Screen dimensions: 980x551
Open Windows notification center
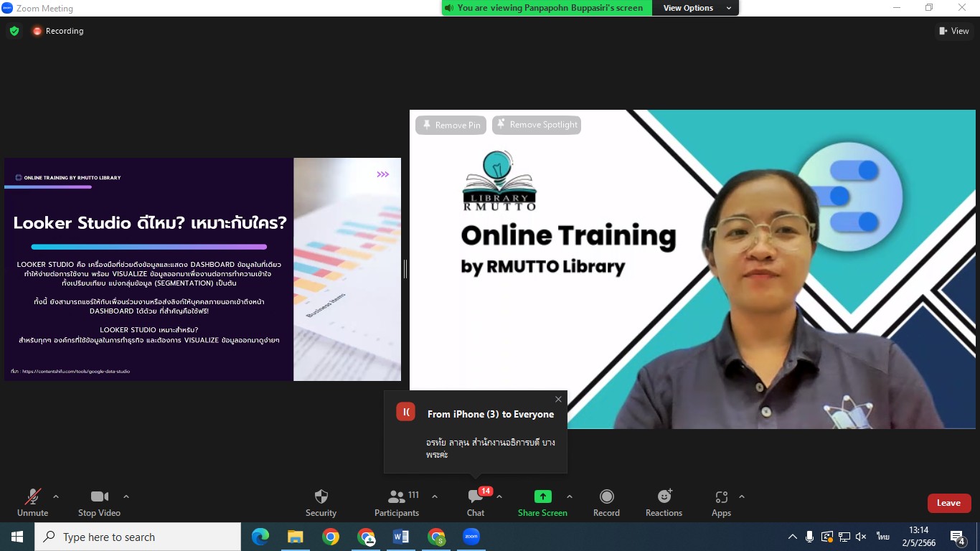[958, 537]
